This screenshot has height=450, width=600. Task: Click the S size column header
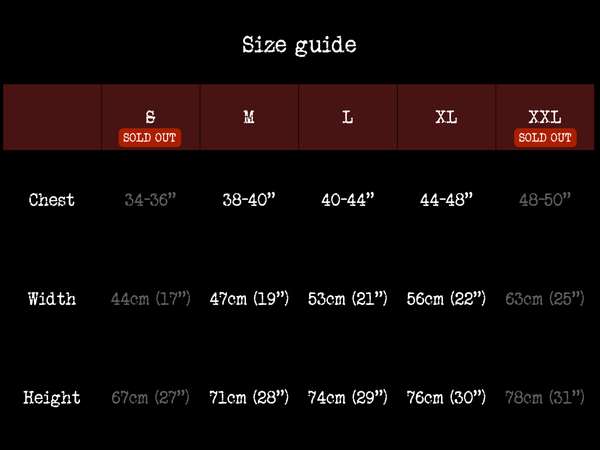tap(150, 116)
